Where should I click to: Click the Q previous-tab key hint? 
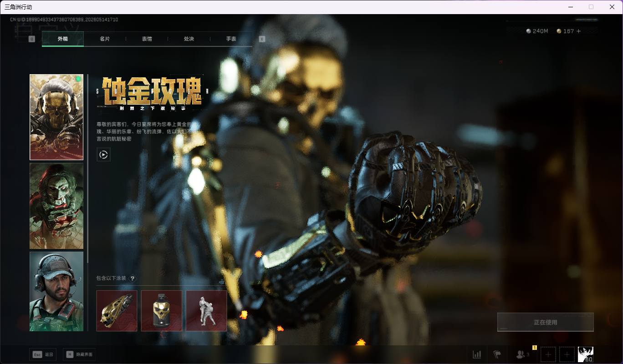point(32,39)
